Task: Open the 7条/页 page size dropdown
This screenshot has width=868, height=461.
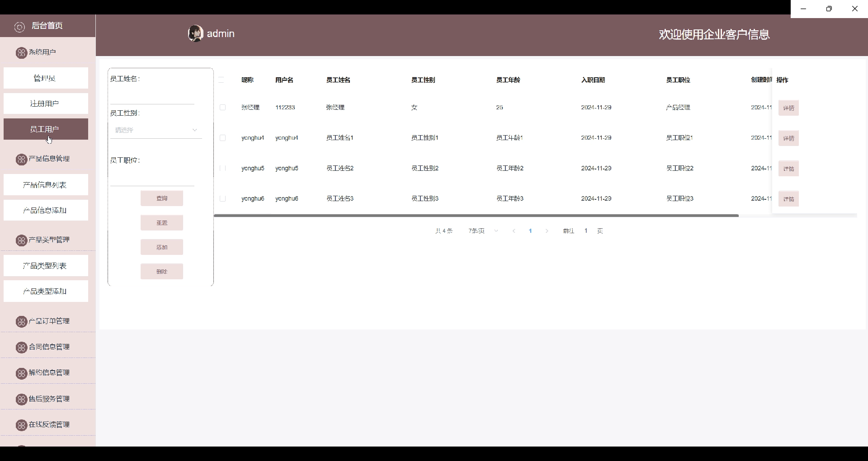Action: pos(483,231)
